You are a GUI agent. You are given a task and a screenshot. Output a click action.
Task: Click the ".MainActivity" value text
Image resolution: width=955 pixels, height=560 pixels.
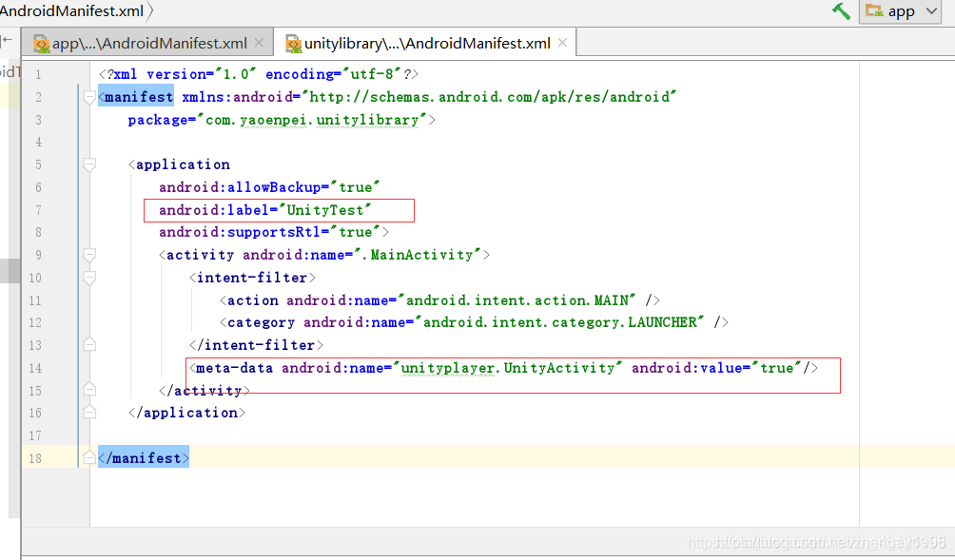418,255
